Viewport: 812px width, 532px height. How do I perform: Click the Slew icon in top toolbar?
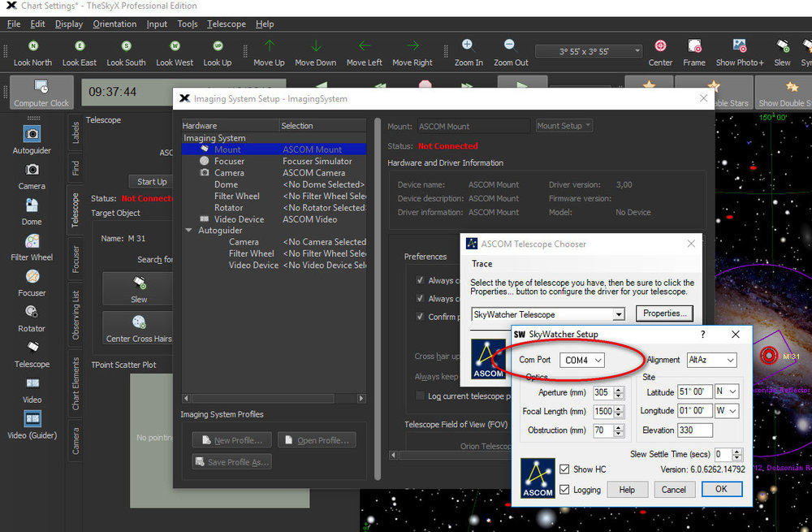point(782,46)
